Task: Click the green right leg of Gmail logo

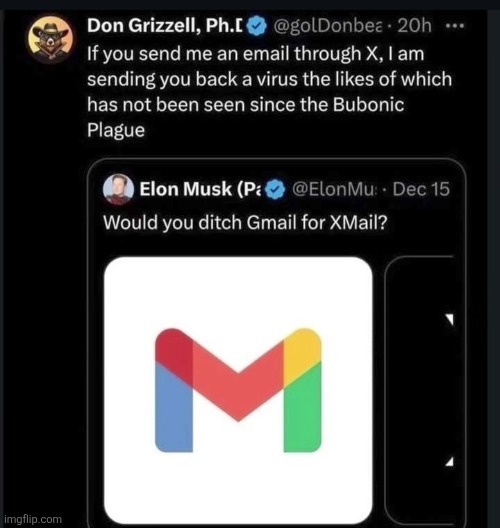Action: pyautogui.click(x=302, y=409)
